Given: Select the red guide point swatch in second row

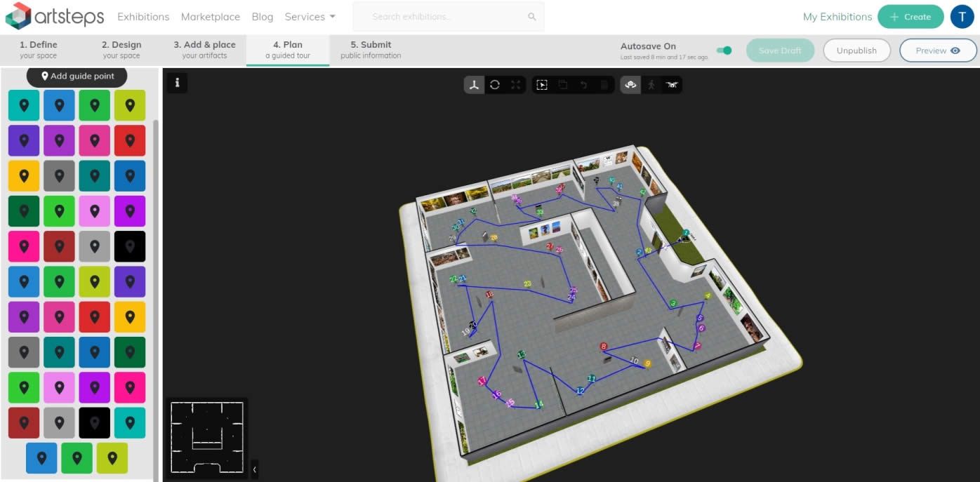Looking at the screenshot, I should [130, 140].
